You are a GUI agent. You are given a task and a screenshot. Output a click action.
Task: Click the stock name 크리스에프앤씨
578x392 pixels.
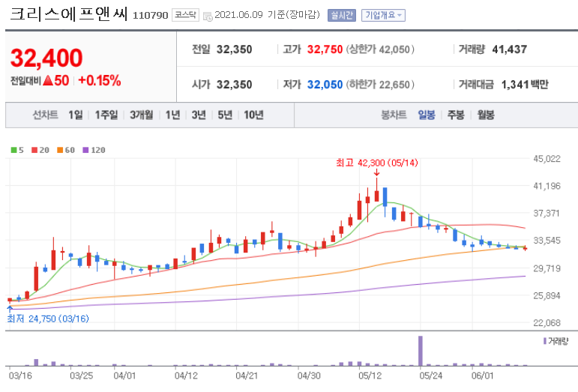click(x=68, y=14)
